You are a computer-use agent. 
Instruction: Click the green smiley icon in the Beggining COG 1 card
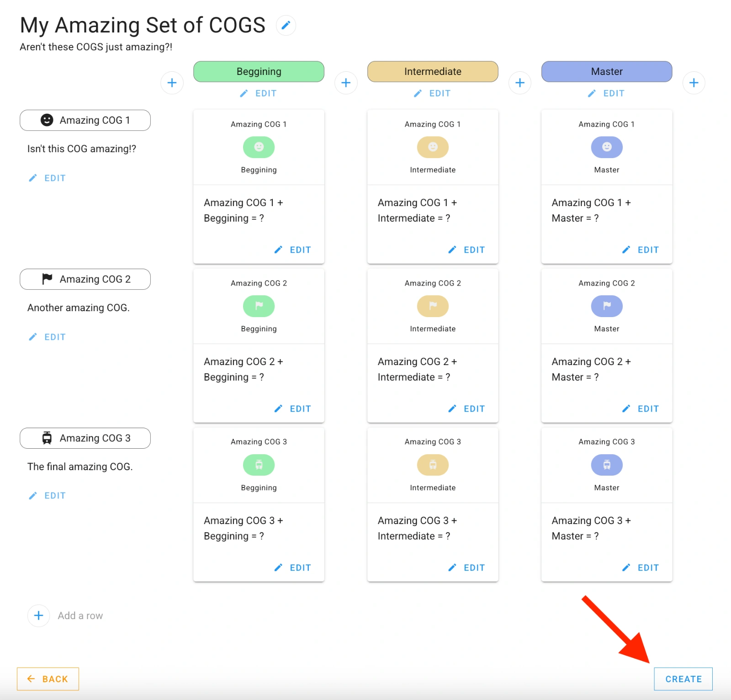point(259,147)
